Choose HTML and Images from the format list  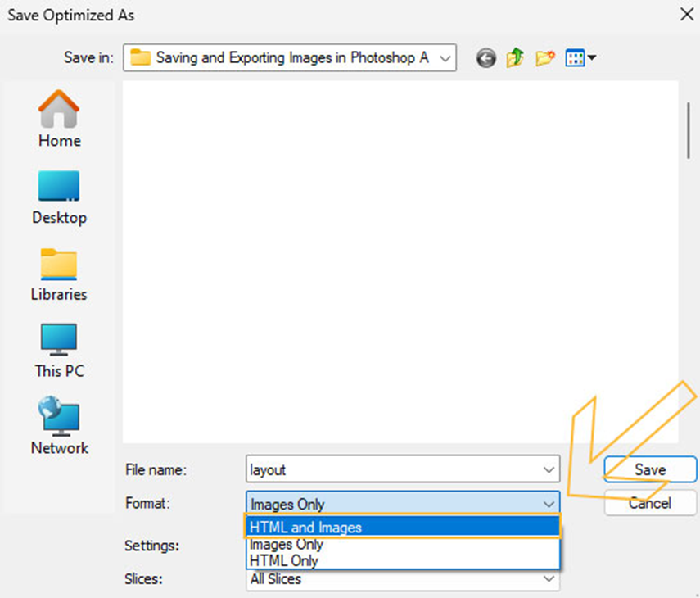401,528
